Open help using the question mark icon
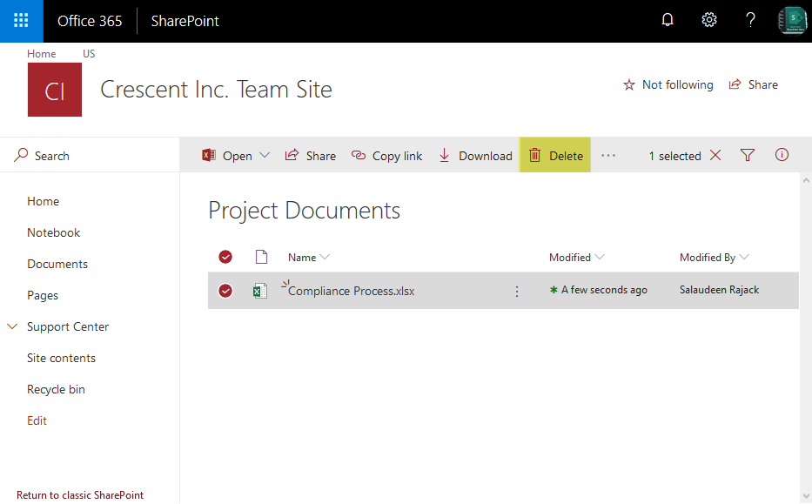The width and height of the screenshot is (812, 504). tap(750, 19)
